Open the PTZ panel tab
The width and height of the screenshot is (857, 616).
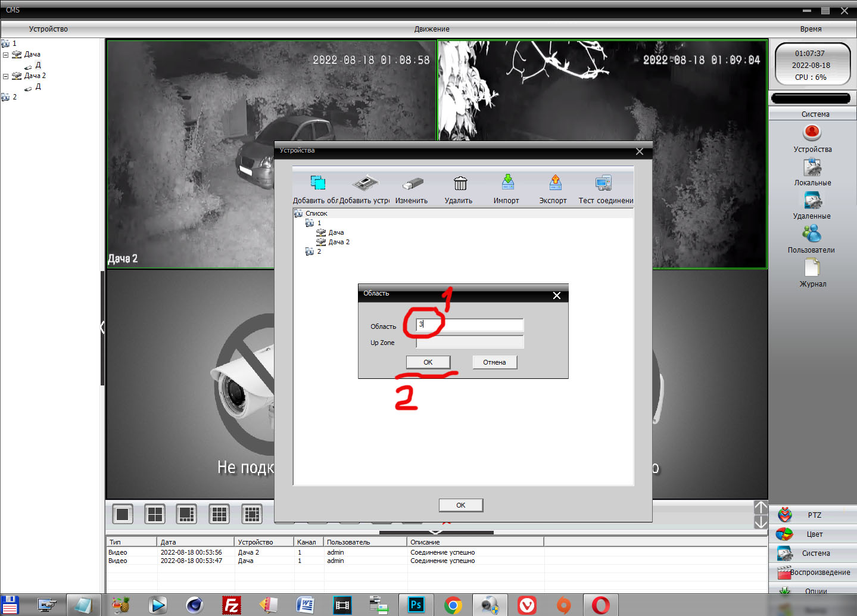pos(814,515)
